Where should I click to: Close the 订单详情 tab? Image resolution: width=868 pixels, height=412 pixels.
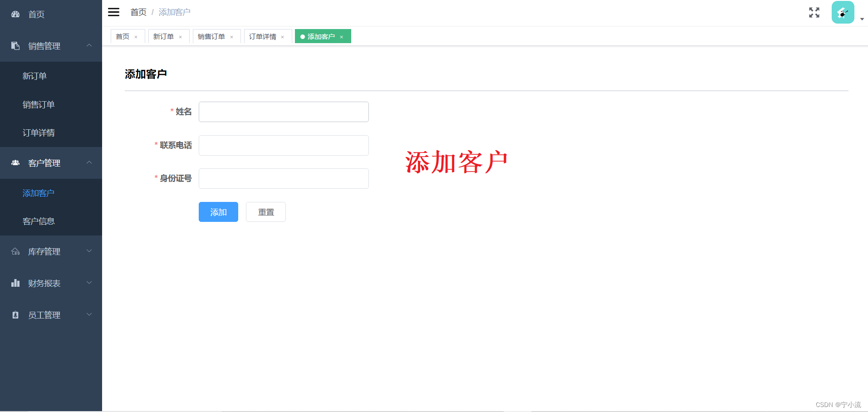(282, 37)
